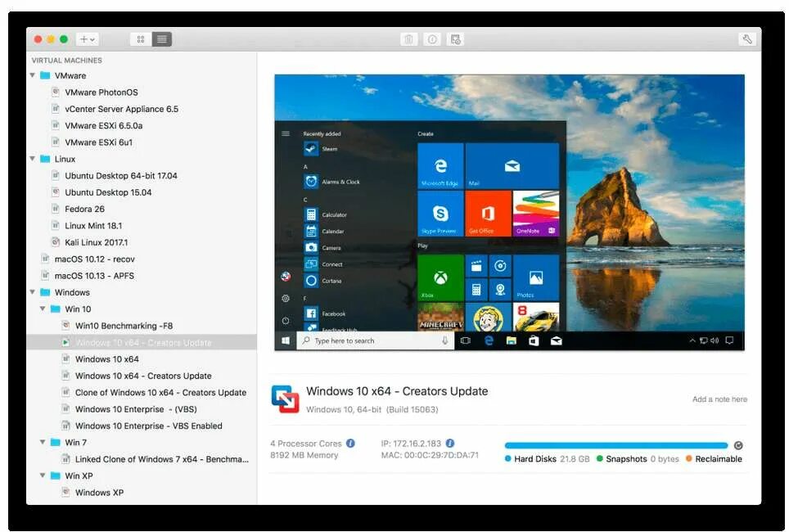This screenshot has height=532, width=789.
Task: Open the Photos tile
Action: click(x=536, y=277)
